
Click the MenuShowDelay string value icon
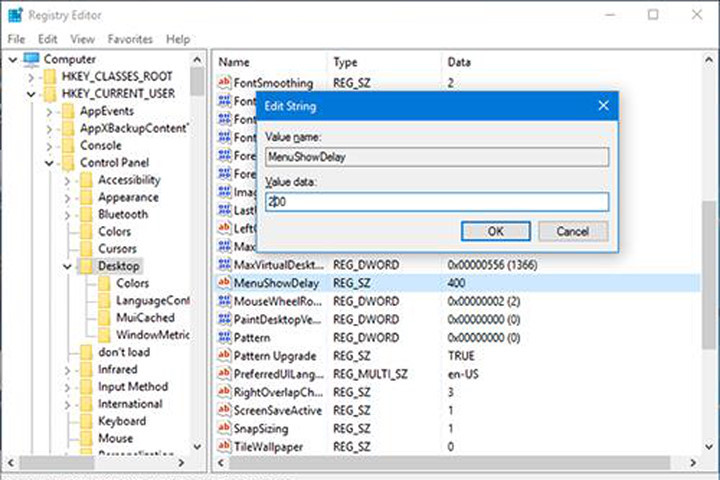tap(224, 282)
